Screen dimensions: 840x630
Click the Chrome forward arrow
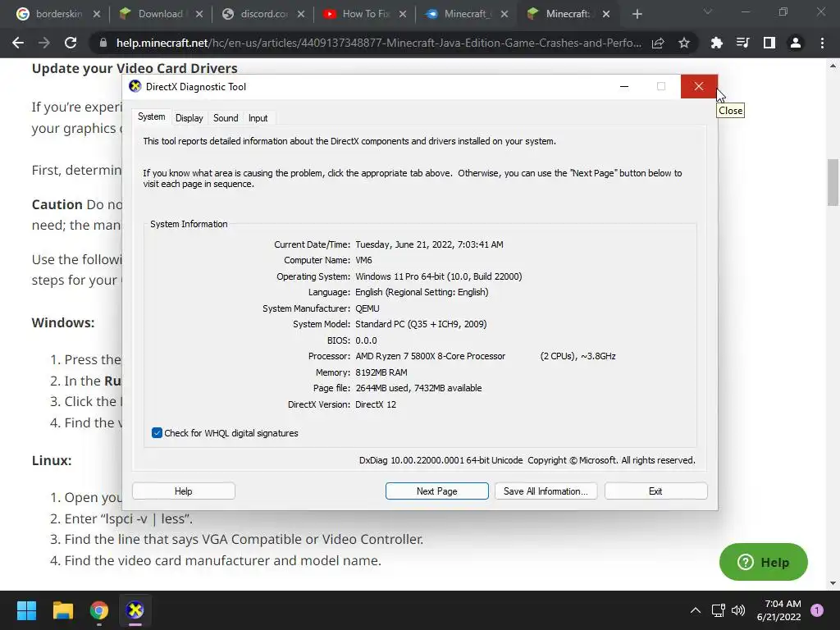pos(44,43)
